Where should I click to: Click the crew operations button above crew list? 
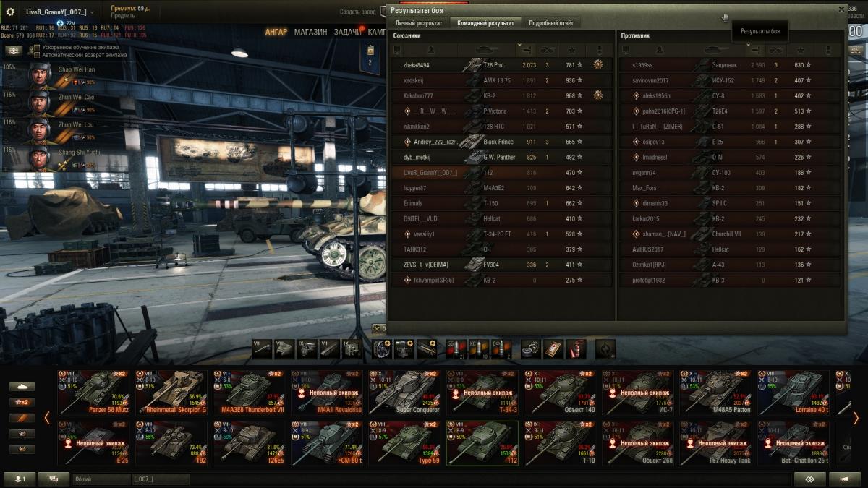[14, 51]
